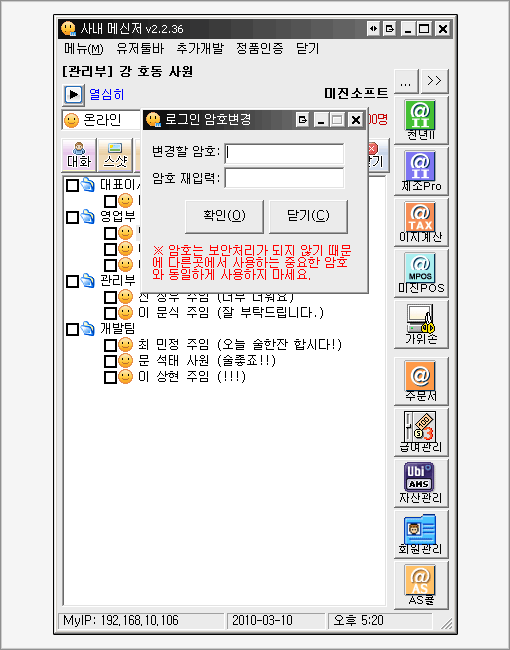Check the 개발팀 group checkbox
Image resolution: width=510 pixels, height=650 pixels.
coord(72,330)
